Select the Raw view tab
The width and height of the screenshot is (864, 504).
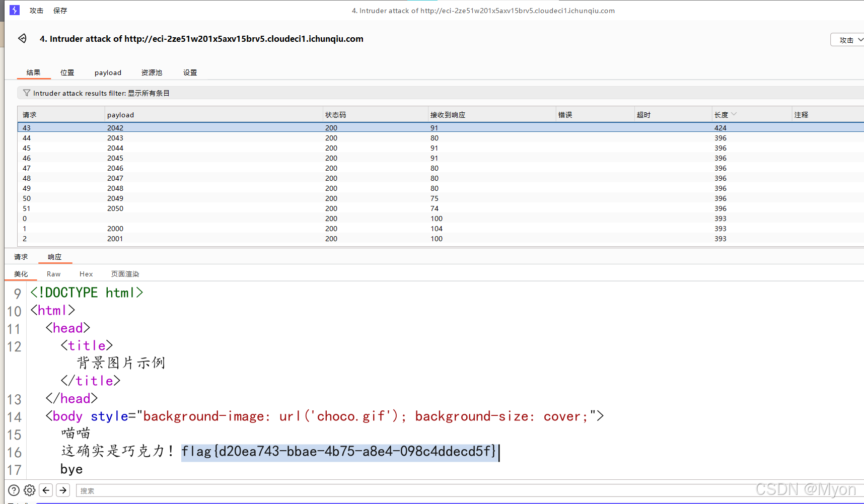53,274
